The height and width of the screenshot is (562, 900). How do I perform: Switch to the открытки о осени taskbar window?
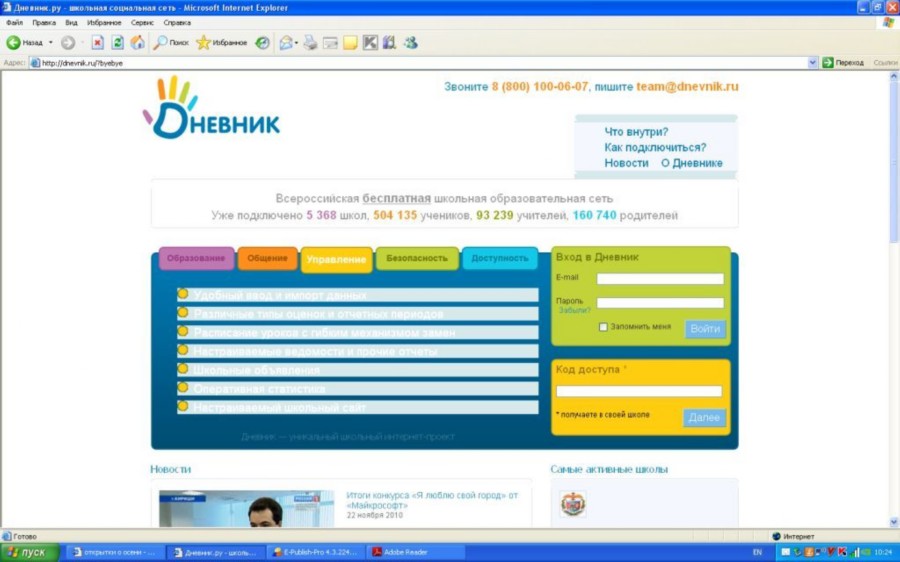(x=114, y=552)
